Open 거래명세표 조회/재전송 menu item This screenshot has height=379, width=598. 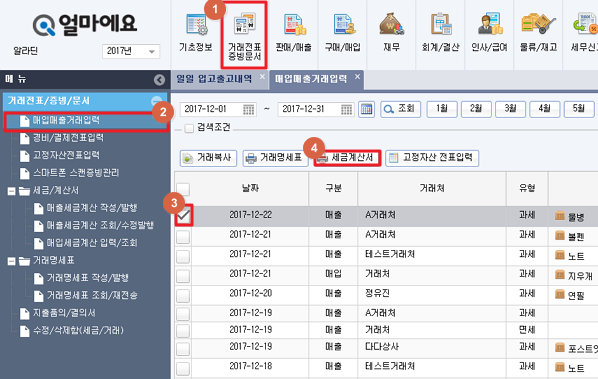[92, 295]
